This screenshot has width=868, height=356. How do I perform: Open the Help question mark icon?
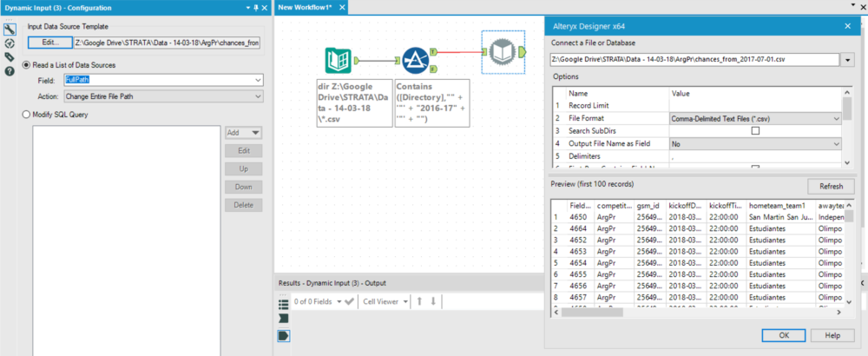pos(9,71)
